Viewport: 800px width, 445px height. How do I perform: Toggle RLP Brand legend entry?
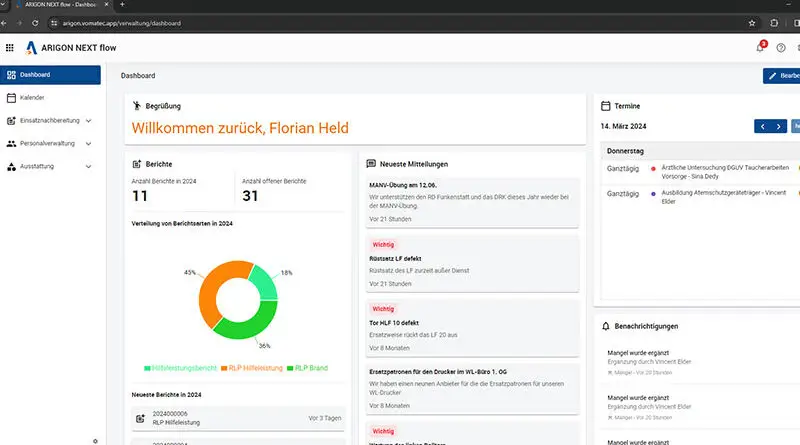tap(307, 368)
